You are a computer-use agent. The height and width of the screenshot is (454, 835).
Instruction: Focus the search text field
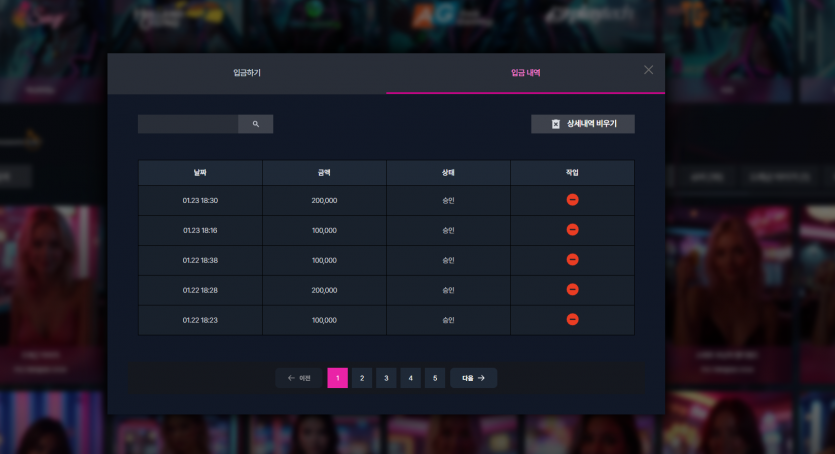tap(188, 124)
